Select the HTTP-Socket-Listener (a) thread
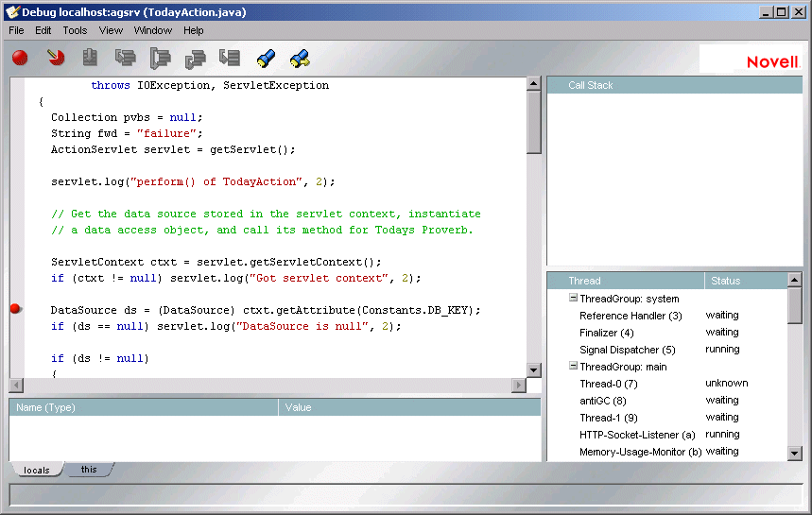The width and height of the screenshot is (812, 515). point(637,435)
